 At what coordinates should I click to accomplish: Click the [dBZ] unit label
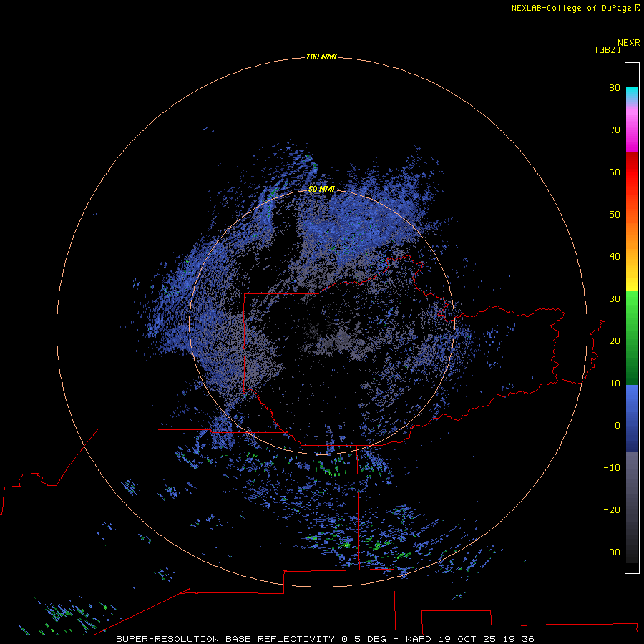[x=608, y=50]
